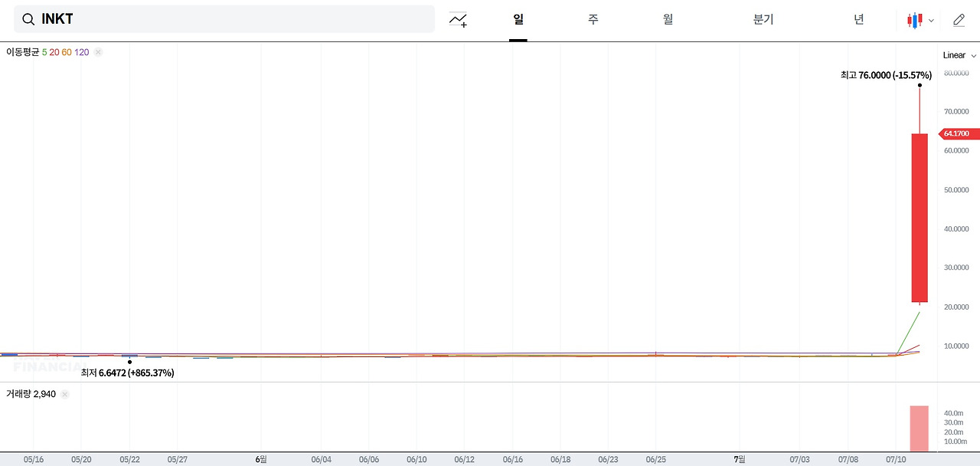This screenshot has height=466, width=980.
Task: Click the 06/10 date axis label
Action: pos(416,460)
